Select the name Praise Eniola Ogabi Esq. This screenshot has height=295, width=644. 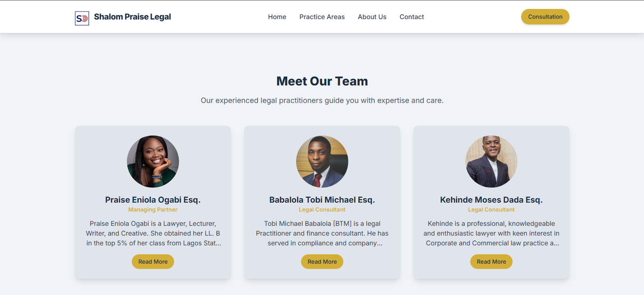[153, 199]
